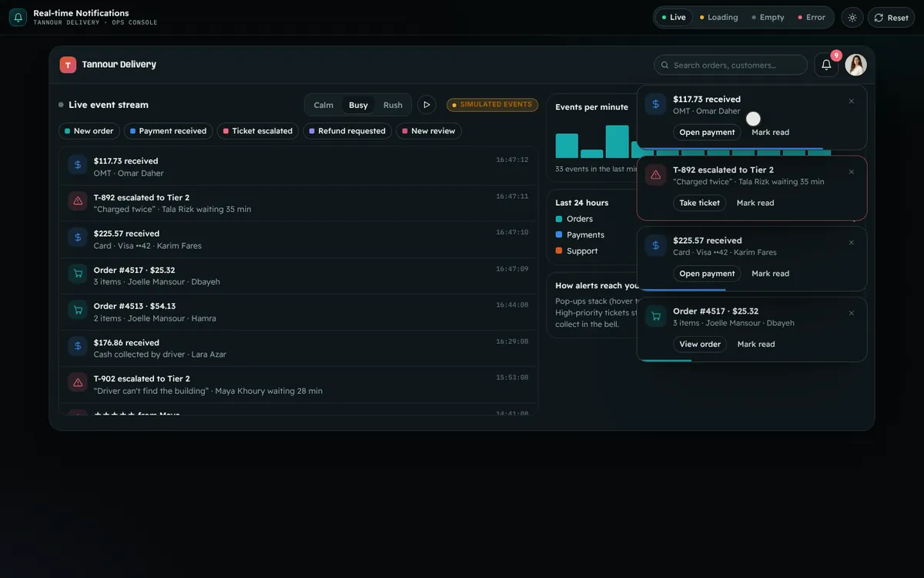Mark the $117.73 received popup as read
This screenshot has height=578, width=924.
coord(770,133)
